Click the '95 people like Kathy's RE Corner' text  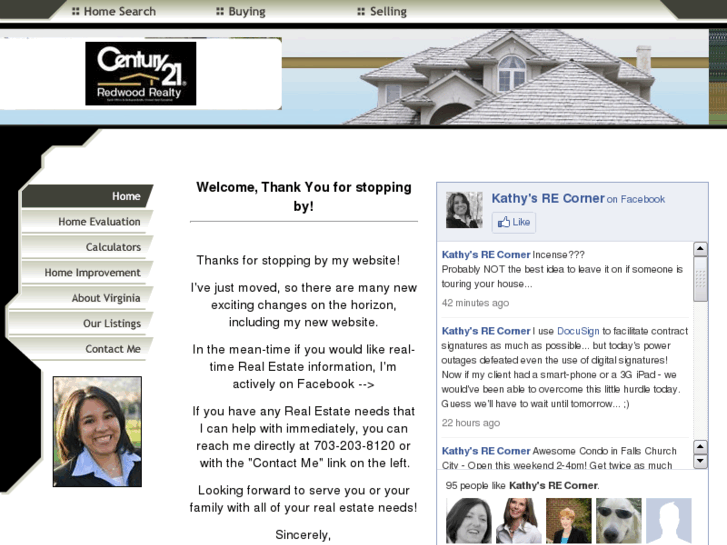tap(522, 486)
